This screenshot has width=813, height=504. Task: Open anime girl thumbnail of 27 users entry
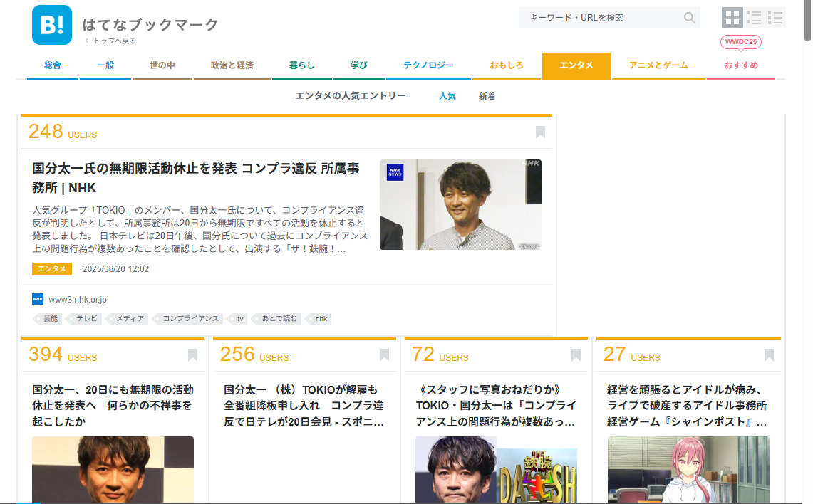(688, 469)
